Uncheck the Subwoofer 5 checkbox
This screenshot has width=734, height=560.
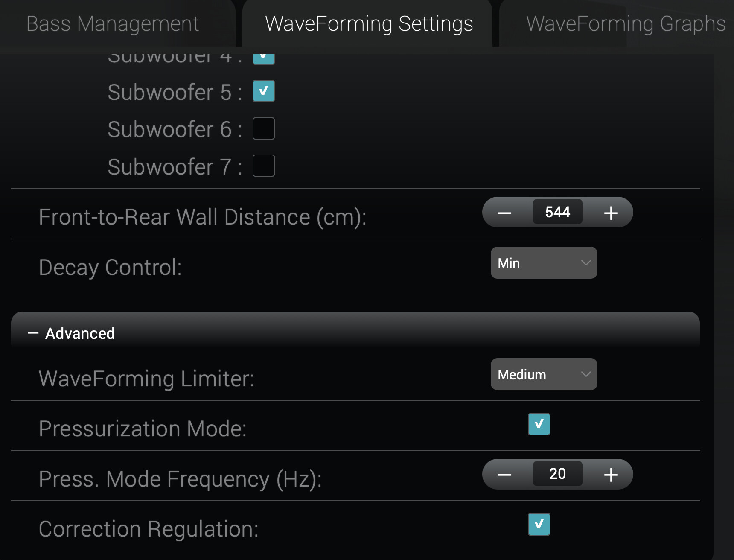click(264, 91)
